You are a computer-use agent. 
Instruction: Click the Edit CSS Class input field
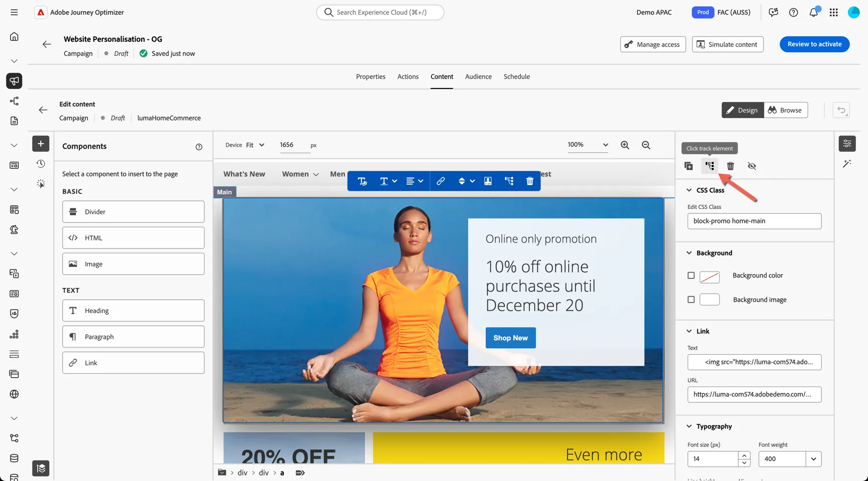click(754, 221)
